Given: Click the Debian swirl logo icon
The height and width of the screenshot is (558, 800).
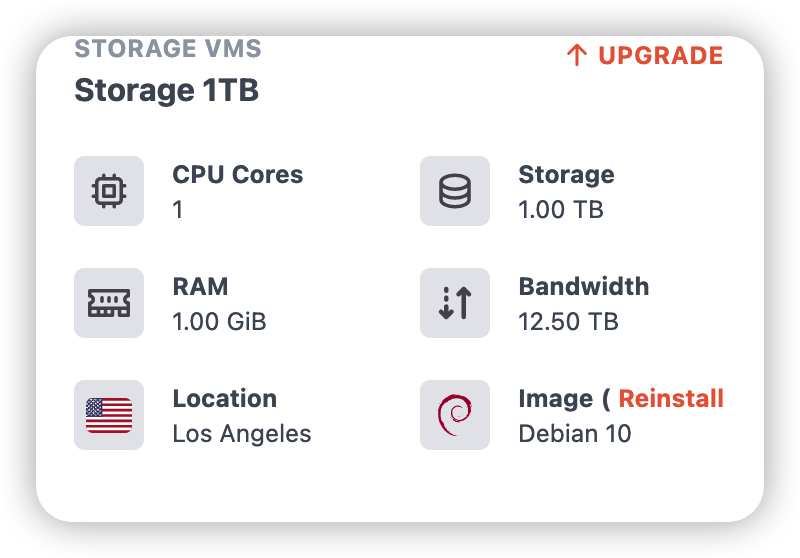Looking at the screenshot, I should [x=455, y=415].
